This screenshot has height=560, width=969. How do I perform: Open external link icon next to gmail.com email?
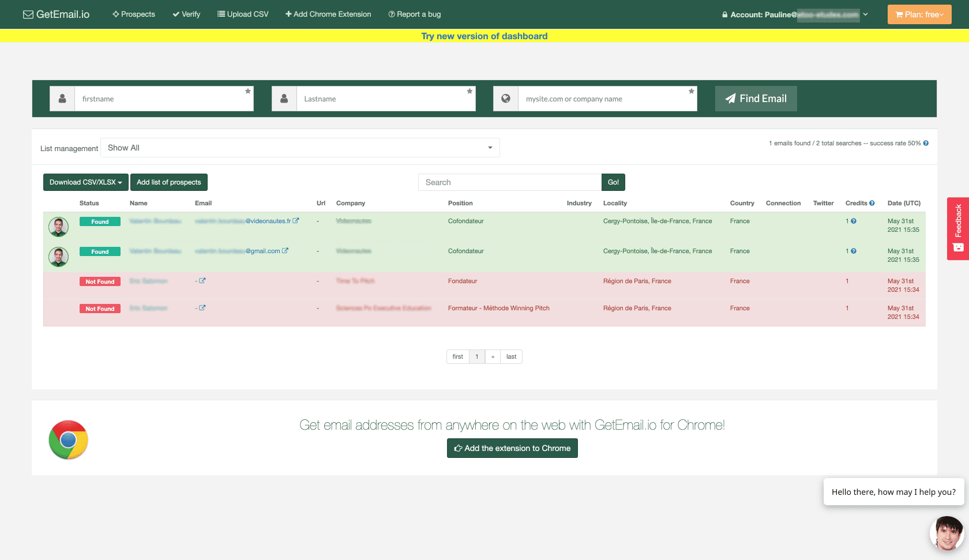(x=285, y=250)
